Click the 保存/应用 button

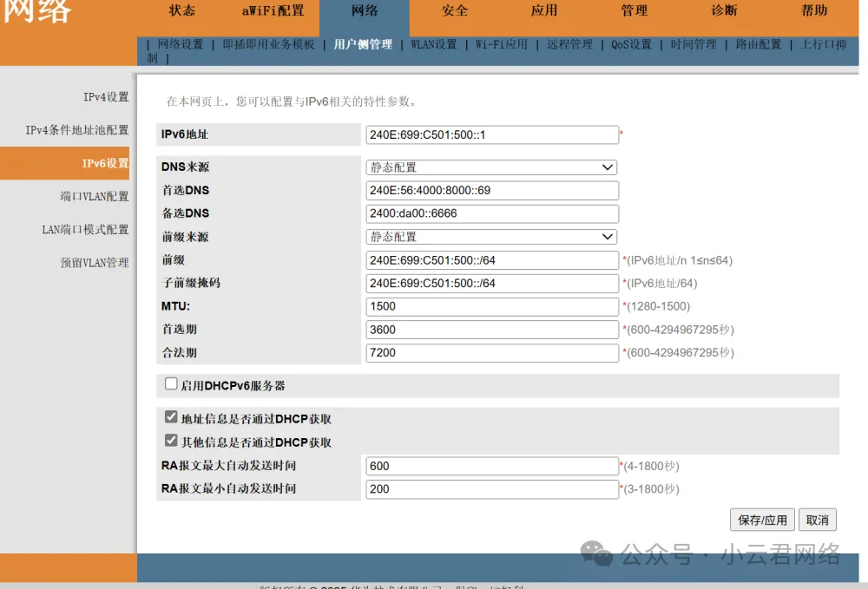click(x=762, y=520)
